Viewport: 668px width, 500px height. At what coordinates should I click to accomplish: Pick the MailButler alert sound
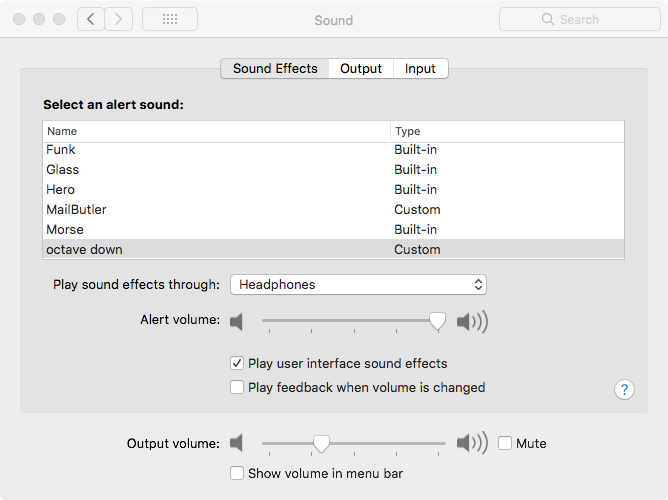[334, 210]
